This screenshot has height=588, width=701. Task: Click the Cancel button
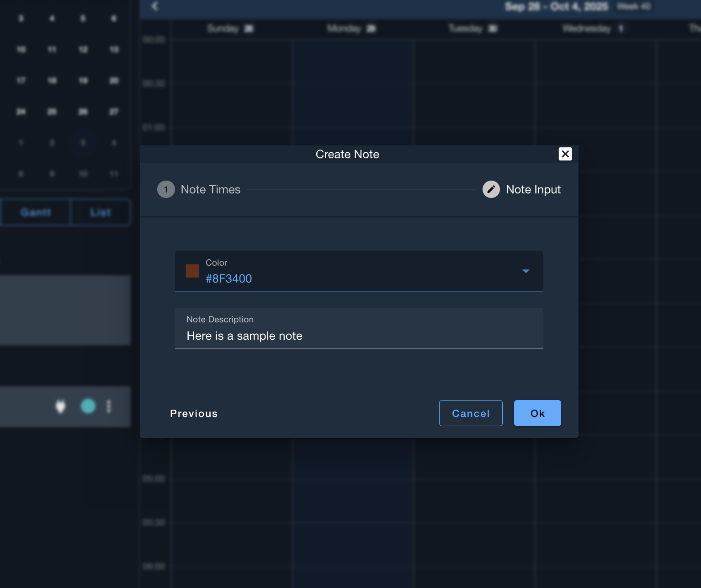click(x=471, y=413)
